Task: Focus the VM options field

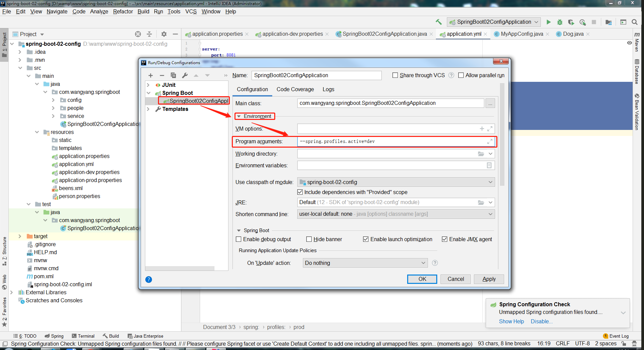Action: [x=396, y=129]
